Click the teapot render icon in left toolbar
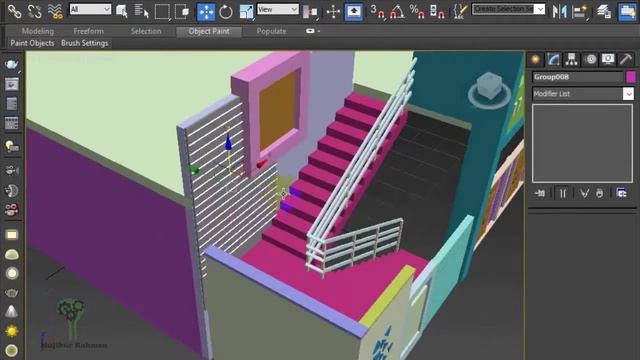This screenshot has width=640, height=360. (11, 64)
